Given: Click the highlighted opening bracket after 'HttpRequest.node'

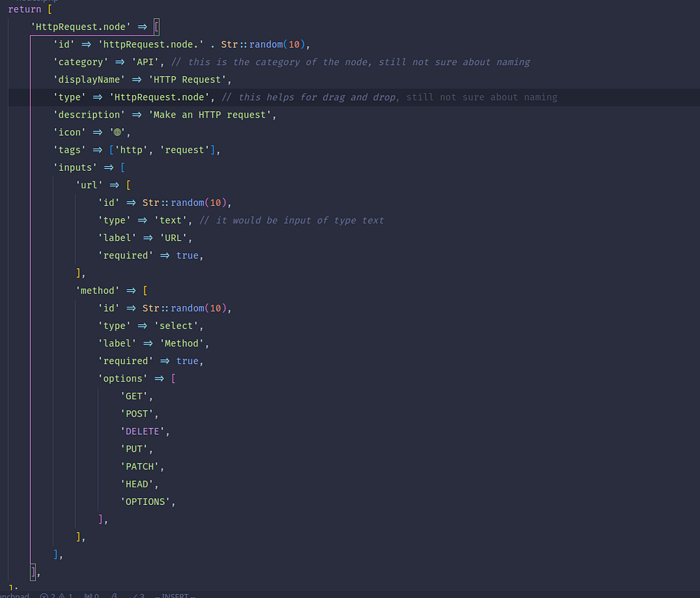Looking at the screenshot, I should click(157, 27).
